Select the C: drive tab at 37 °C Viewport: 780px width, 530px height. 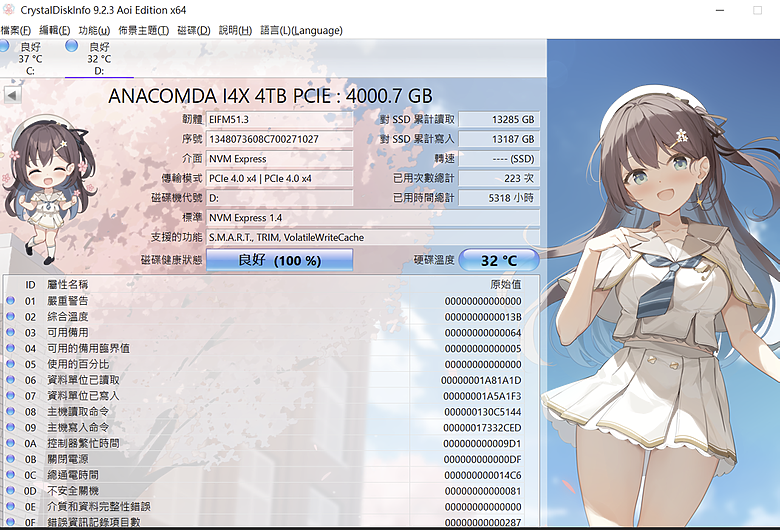click(30, 59)
